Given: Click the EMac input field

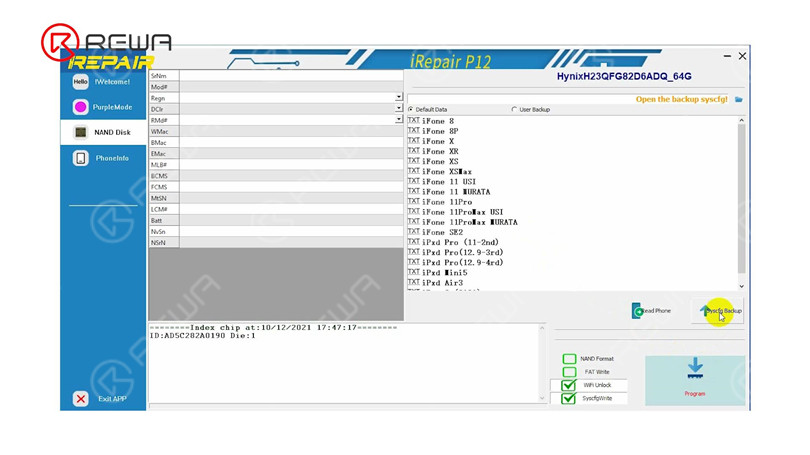Looking at the screenshot, I should 291,153.
